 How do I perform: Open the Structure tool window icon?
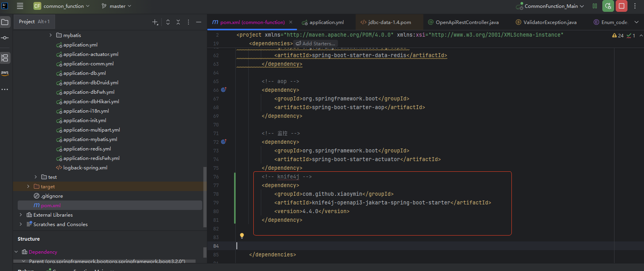point(5,58)
